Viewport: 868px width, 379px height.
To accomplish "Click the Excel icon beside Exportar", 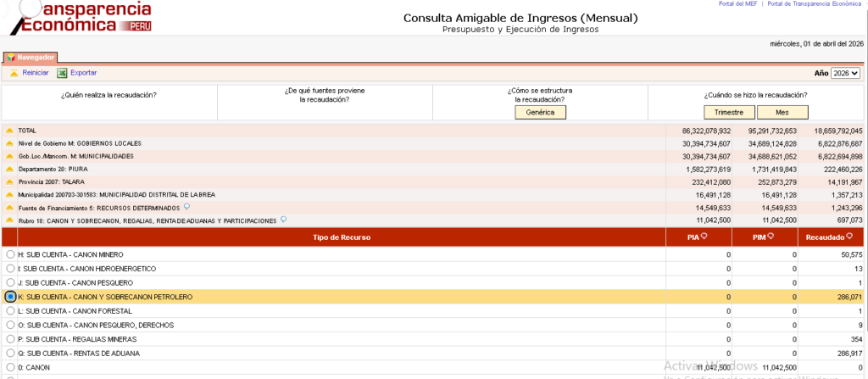I will pos(62,73).
